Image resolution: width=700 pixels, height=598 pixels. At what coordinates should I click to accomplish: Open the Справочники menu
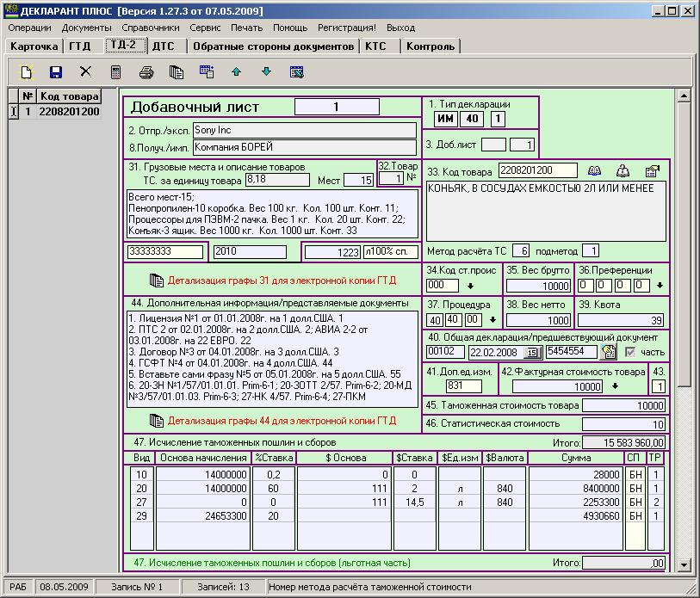tap(150, 28)
